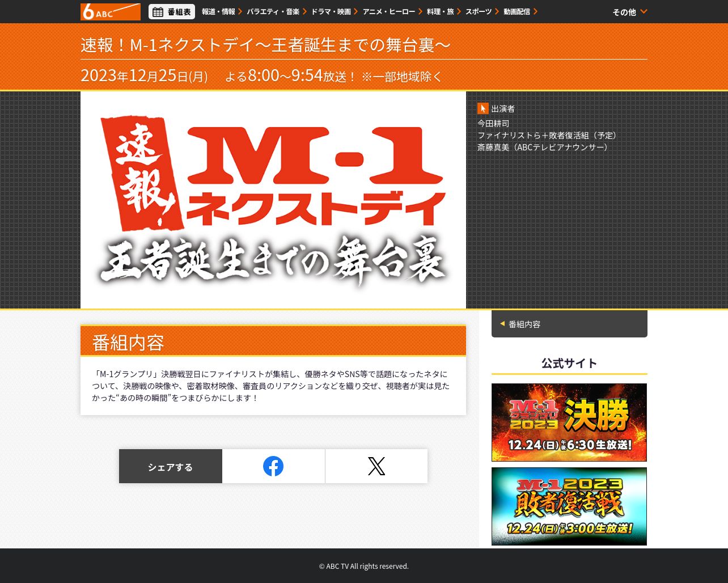Share the page on X
The width and height of the screenshot is (728, 583).
pyautogui.click(x=376, y=466)
